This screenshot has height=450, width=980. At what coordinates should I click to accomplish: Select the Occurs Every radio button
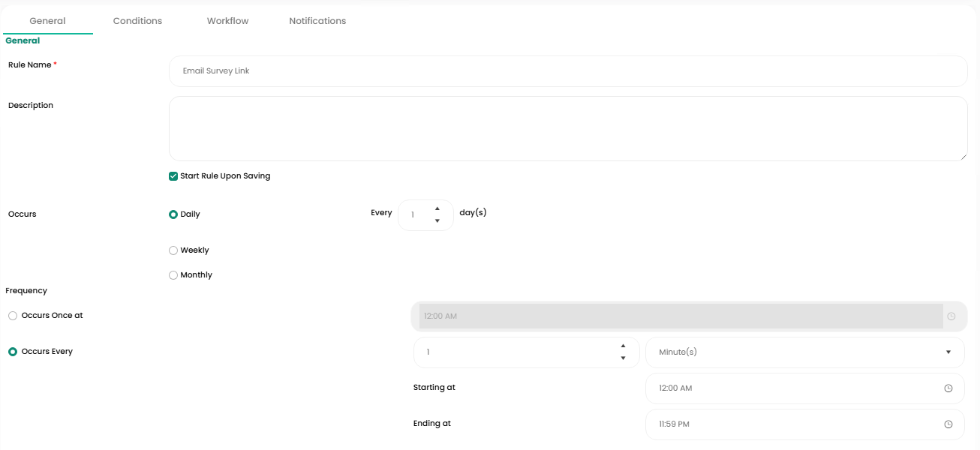click(x=13, y=352)
